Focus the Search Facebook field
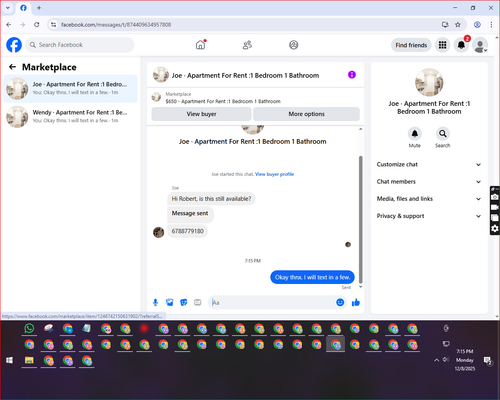The height and width of the screenshot is (400, 500). [80, 45]
